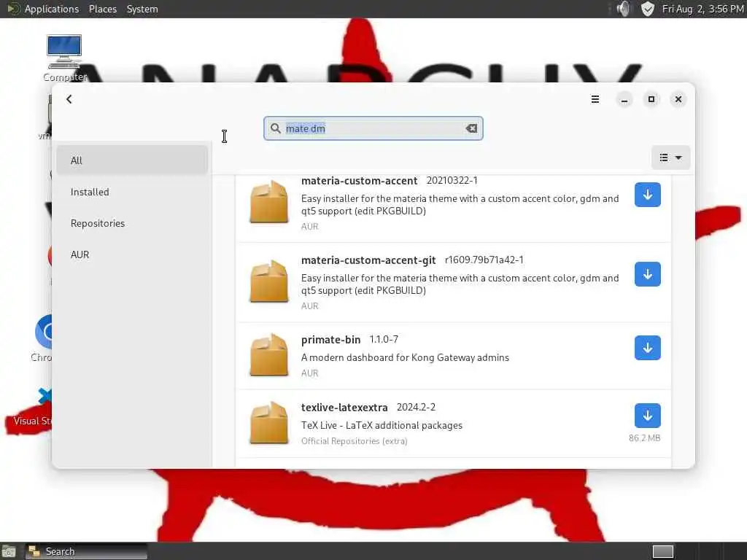Click the primate-bin package box icon

click(269, 355)
